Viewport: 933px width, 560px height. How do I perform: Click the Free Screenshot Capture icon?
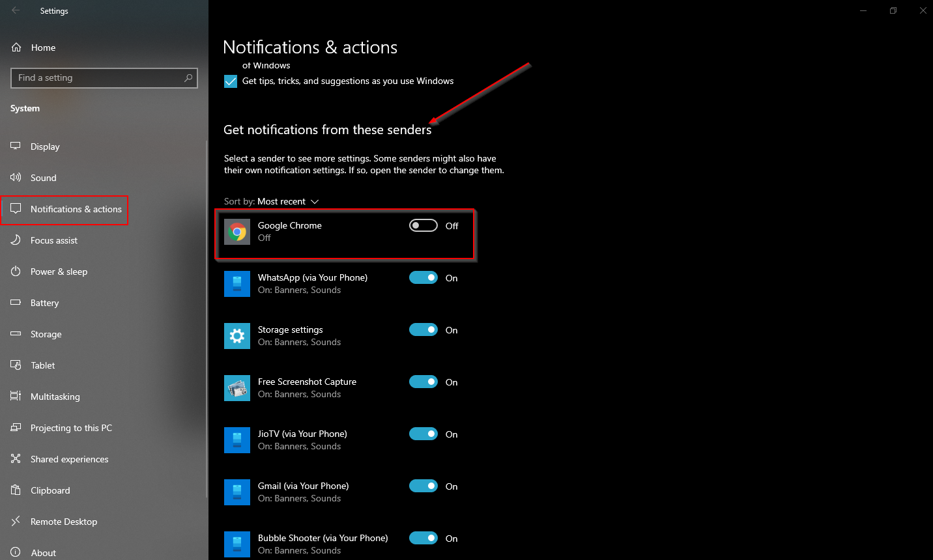click(x=237, y=388)
